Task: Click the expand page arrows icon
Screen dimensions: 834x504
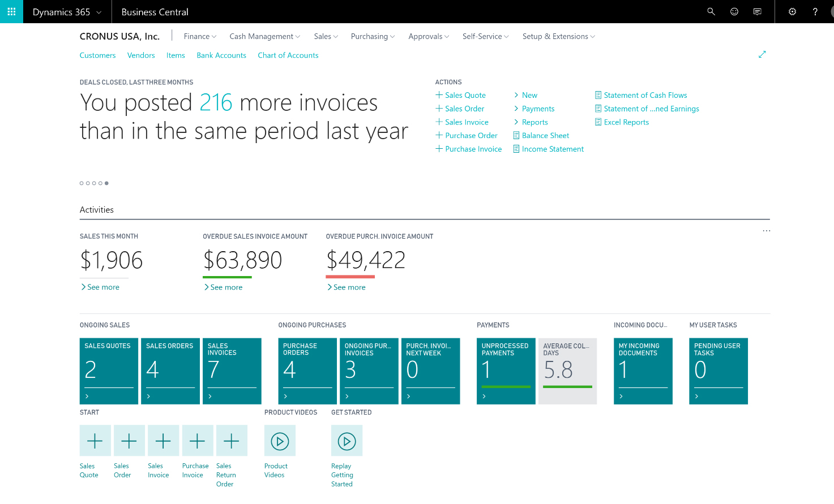Action: 762,54
